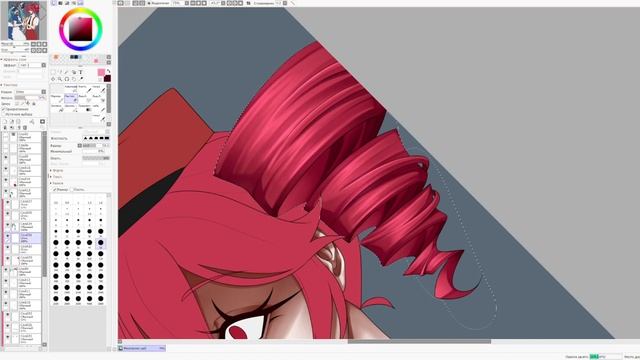The width and height of the screenshot is (640, 360).
Task: Toggle visibility eye of highlighted selected layer
Action: point(7,236)
